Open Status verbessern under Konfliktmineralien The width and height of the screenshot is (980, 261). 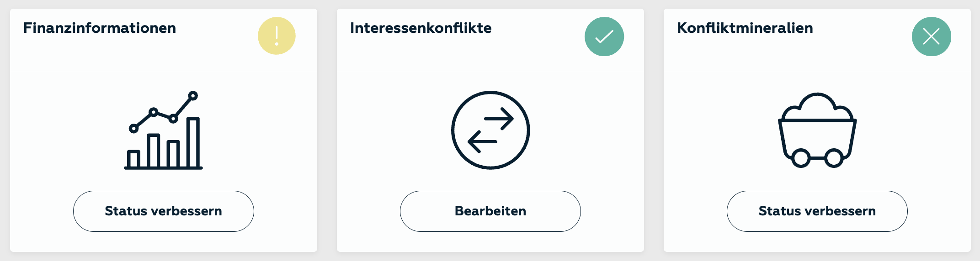817,211
